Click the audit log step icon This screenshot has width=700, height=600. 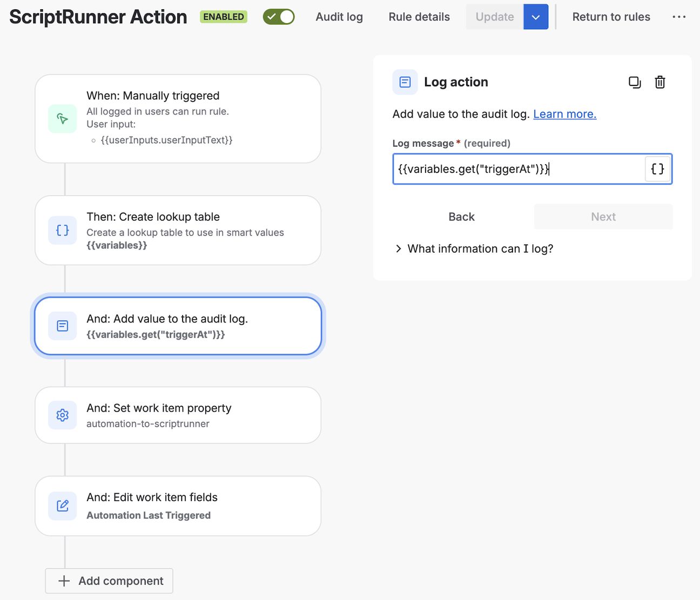click(63, 326)
